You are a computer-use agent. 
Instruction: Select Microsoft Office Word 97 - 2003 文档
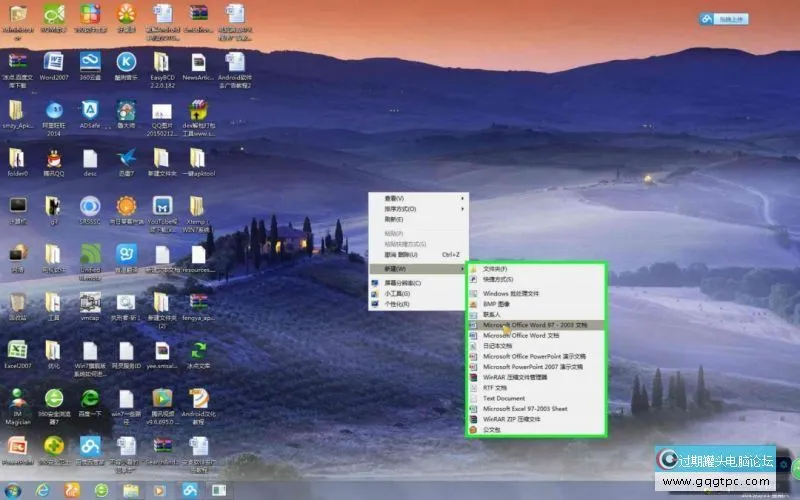[536, 325]
